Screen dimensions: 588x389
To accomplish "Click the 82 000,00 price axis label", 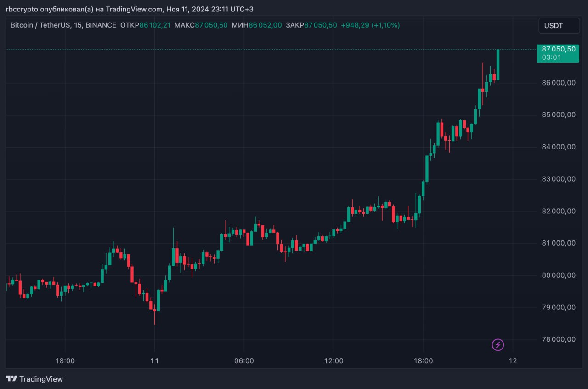I will (x=559, y=211).
